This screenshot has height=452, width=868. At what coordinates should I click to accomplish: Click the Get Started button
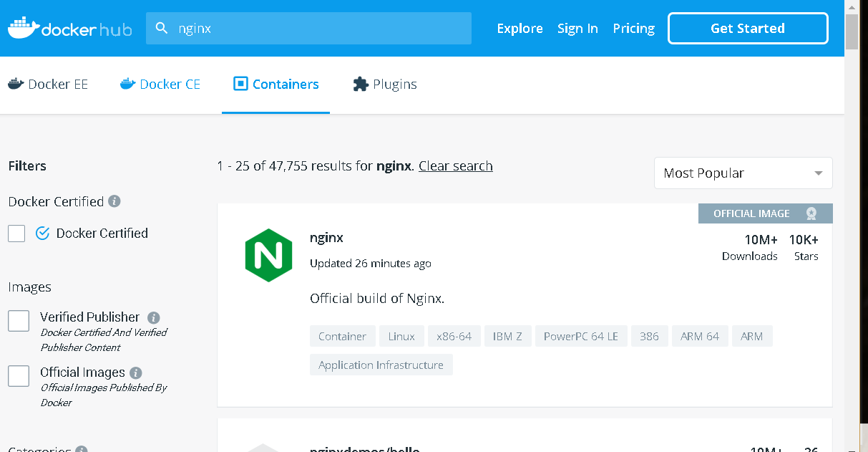click(748, 29)
